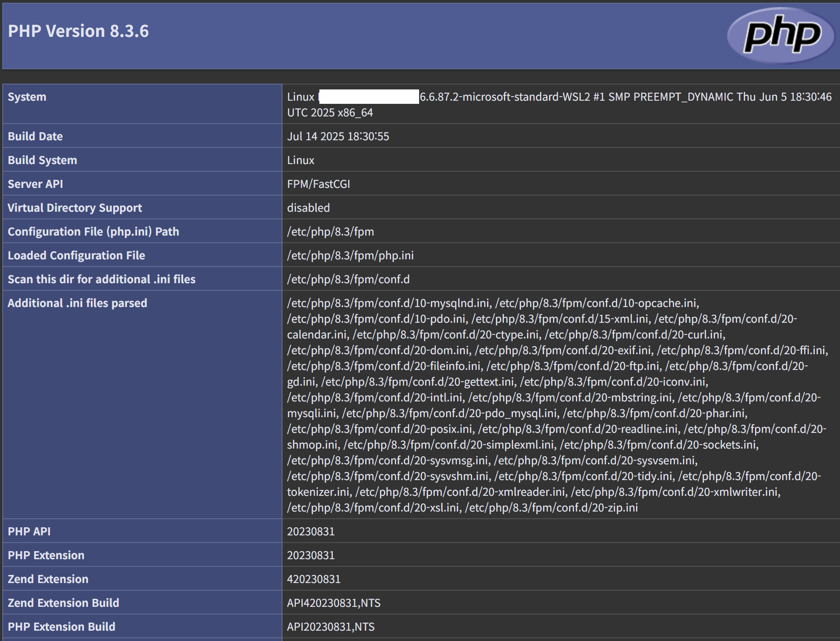Screen dimensions: 840x641
Task: Click the Build Date value Jul 14 2025
Action: click(338, 136)
